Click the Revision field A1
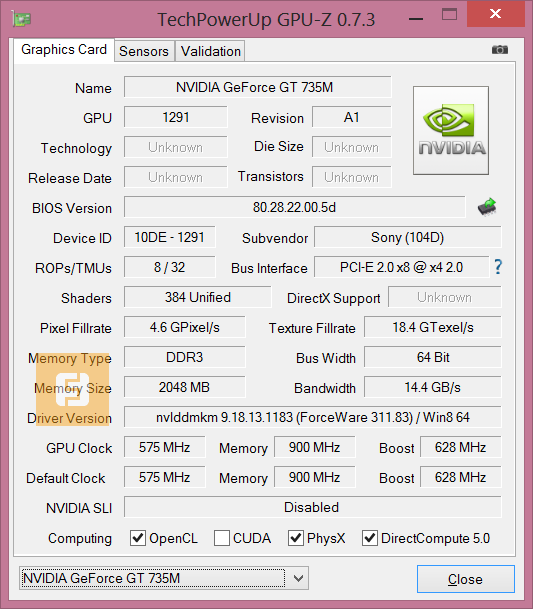The height and width of the screenshot is (609, 533). click(352, 117)
